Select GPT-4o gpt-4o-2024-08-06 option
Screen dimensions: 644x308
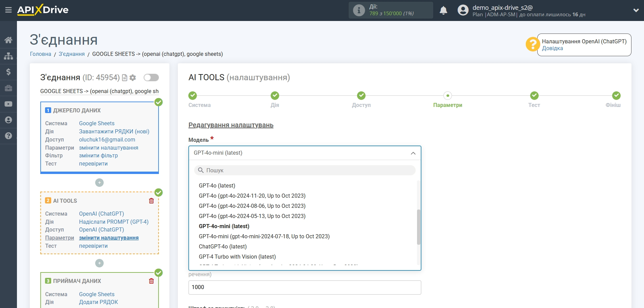point(252,206)
